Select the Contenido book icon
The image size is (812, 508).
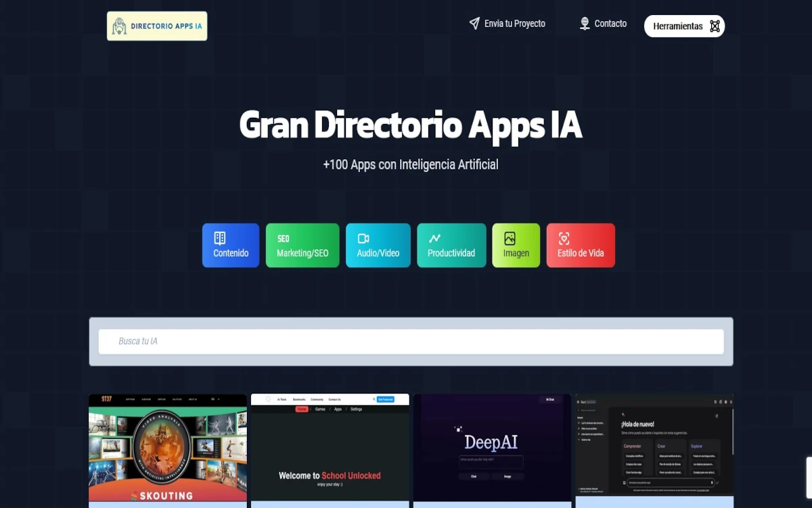click(x=219, y=238)
